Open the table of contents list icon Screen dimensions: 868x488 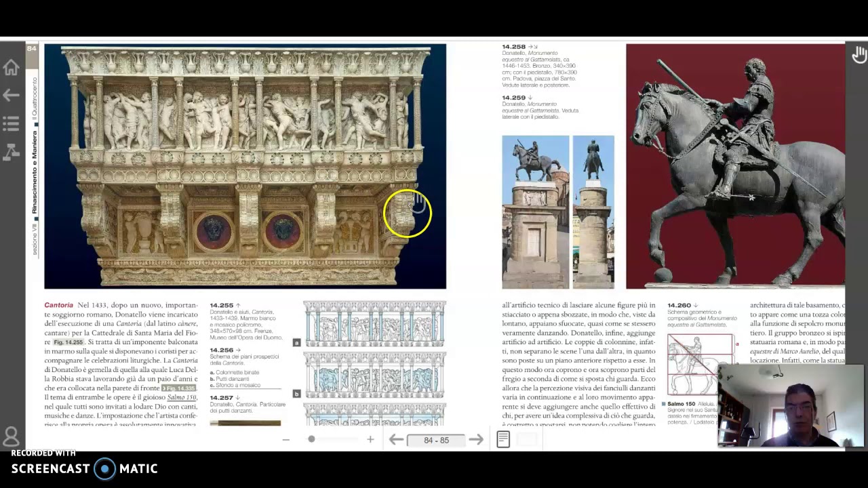coord(11,123)
